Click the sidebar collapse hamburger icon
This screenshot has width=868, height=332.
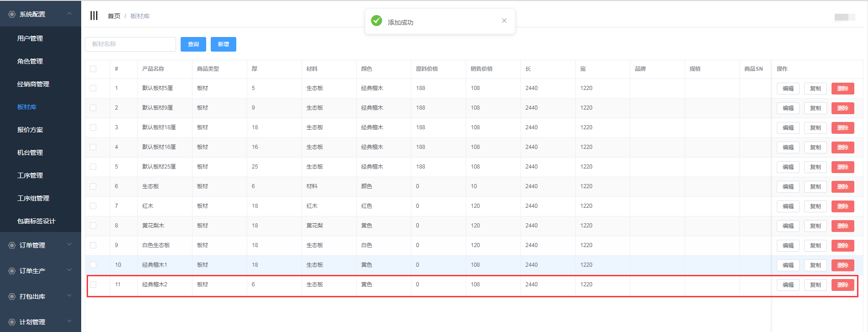pos(94,16)
